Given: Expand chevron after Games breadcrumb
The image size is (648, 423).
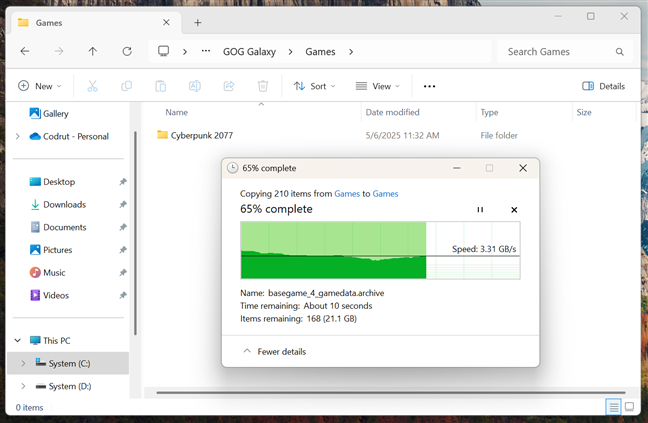Looking at the screenshot, I should tap(351, 52).
